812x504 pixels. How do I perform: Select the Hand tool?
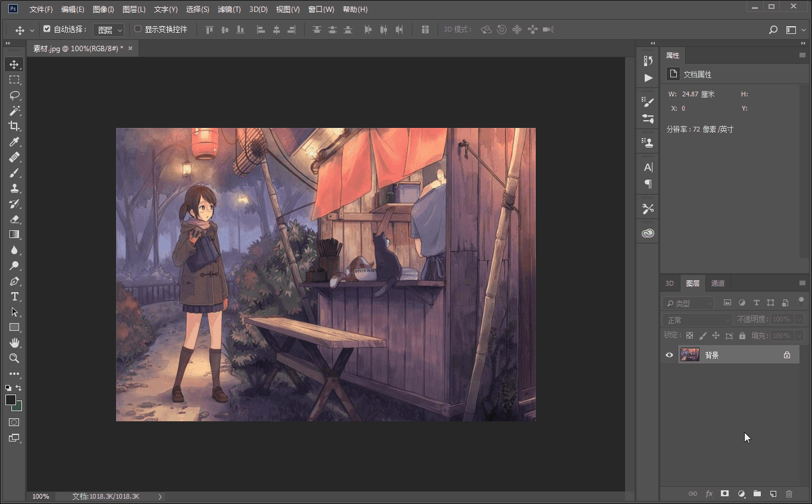pyautogui.click(x=14, y=343)
